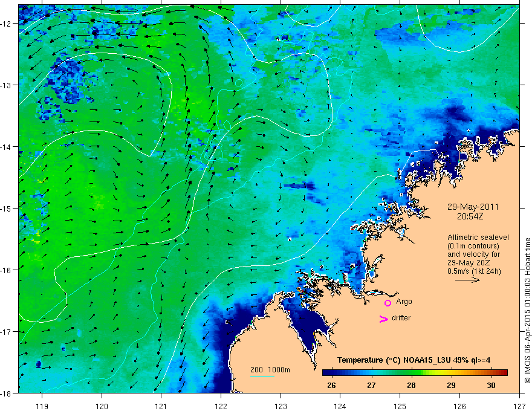Image resolution: width=532 pixels, height=411 pixels.
Task: Click the temperature color bar
Action: tap(415, 373)
